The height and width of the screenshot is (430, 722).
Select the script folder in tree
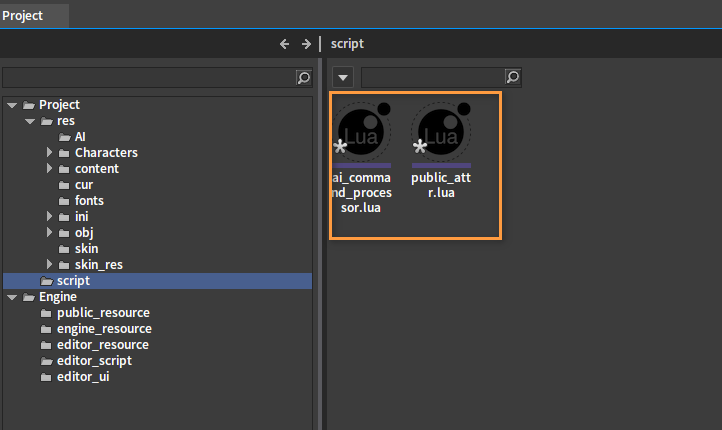pyautogui.click(x=73, y=281)
